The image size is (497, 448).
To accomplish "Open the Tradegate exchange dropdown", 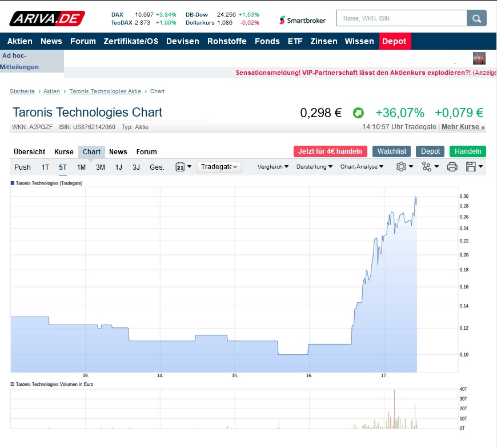I will pos(219,167).
